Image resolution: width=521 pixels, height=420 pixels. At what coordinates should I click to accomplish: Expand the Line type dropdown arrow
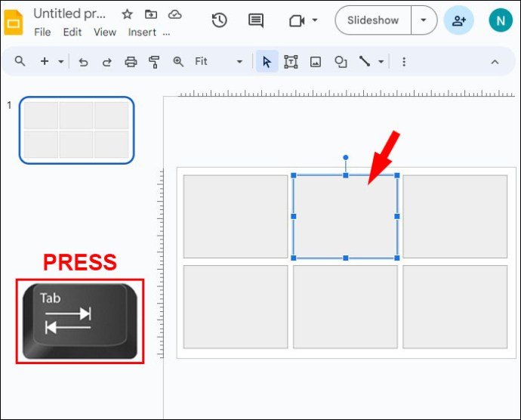click(381, 61)
